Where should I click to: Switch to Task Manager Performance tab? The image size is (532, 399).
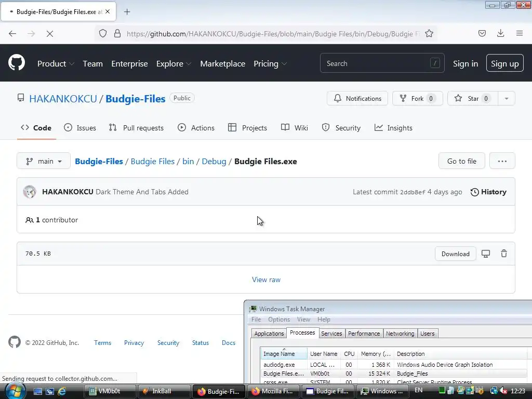[x=364, y=334]
